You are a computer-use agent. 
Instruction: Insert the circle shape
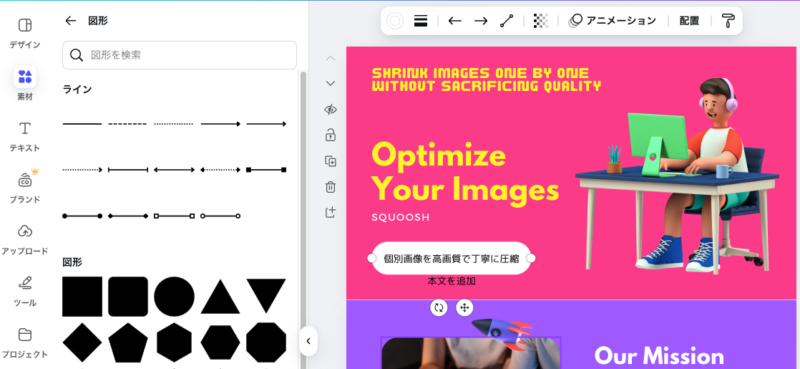[174, 297]
